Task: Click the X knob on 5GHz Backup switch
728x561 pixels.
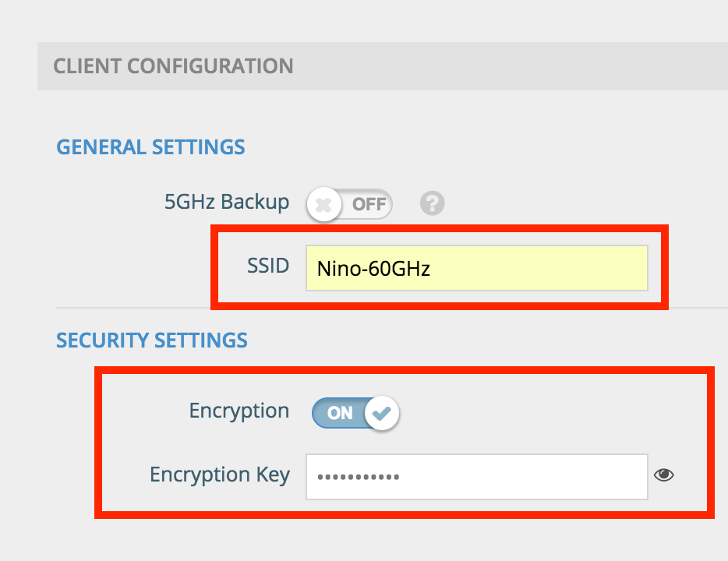Action: point(323,204)
